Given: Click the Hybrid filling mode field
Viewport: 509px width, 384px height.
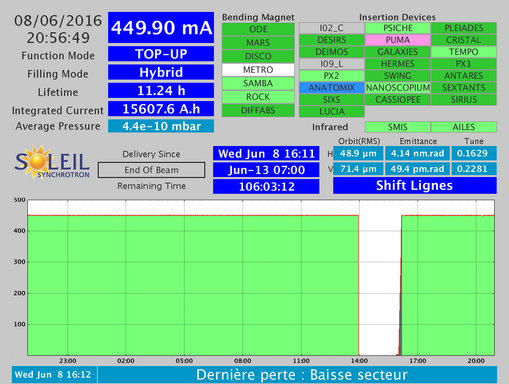Looking at the screenshot, I should pos(161,72).
